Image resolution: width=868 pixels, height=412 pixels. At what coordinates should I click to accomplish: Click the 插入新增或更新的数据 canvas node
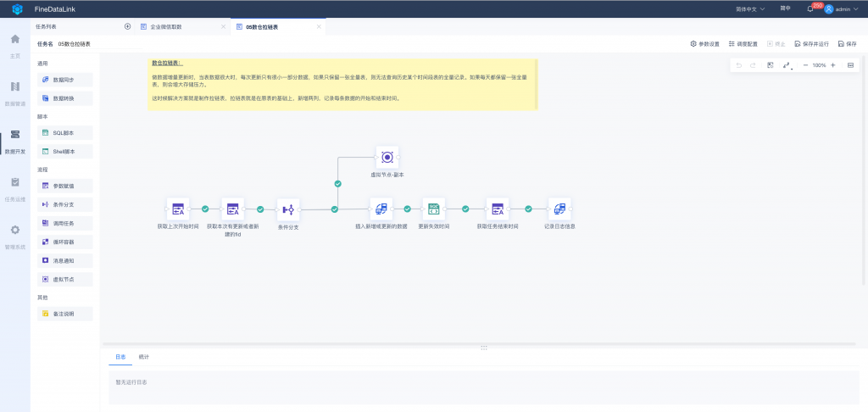coord(381,209)
